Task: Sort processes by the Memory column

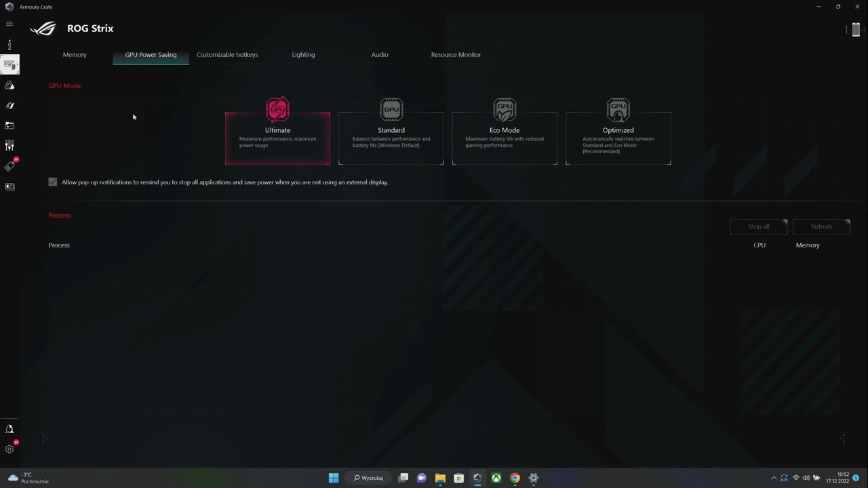Action: (808, 245)
